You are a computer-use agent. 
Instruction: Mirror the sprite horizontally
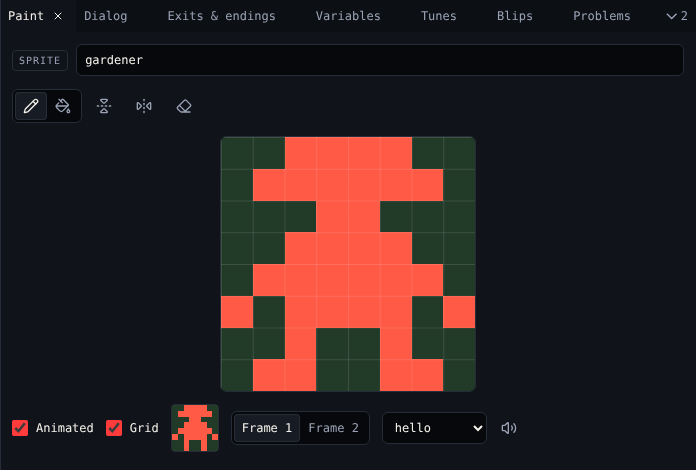coord(144,106)
